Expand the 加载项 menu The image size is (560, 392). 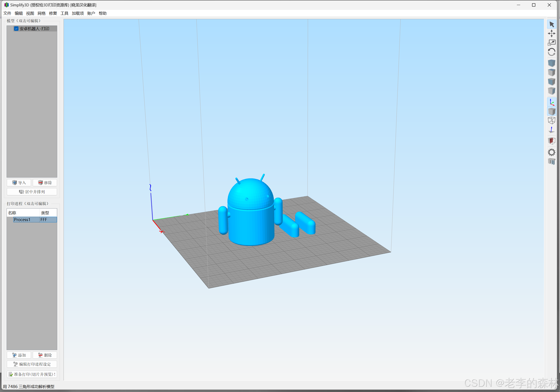[78, 13]
